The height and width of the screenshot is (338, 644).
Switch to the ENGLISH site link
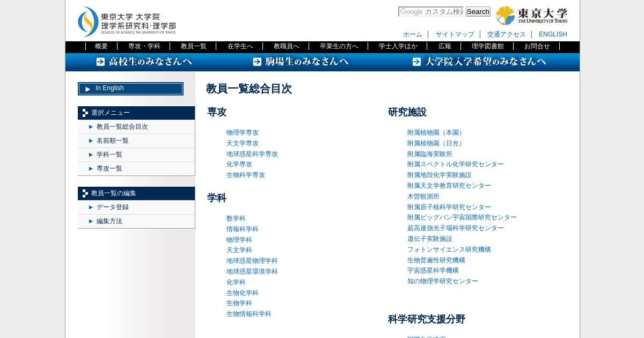coord(553,34)
